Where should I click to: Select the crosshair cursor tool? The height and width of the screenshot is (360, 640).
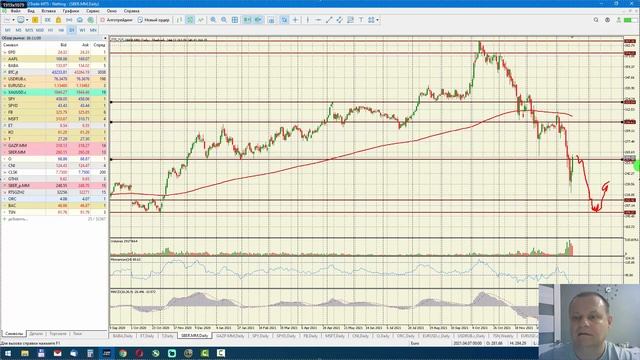click(x=295, y=20)
